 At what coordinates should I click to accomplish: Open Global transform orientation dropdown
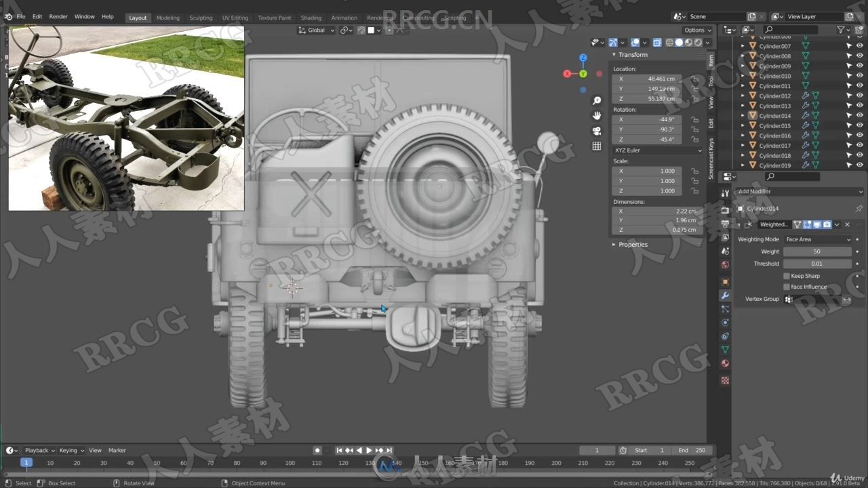(x=317, y=30)
